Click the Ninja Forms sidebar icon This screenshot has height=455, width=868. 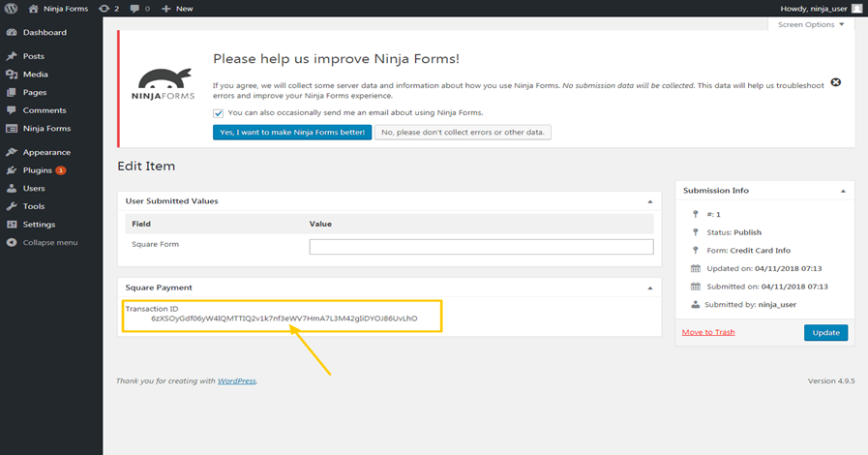[12, 129]
